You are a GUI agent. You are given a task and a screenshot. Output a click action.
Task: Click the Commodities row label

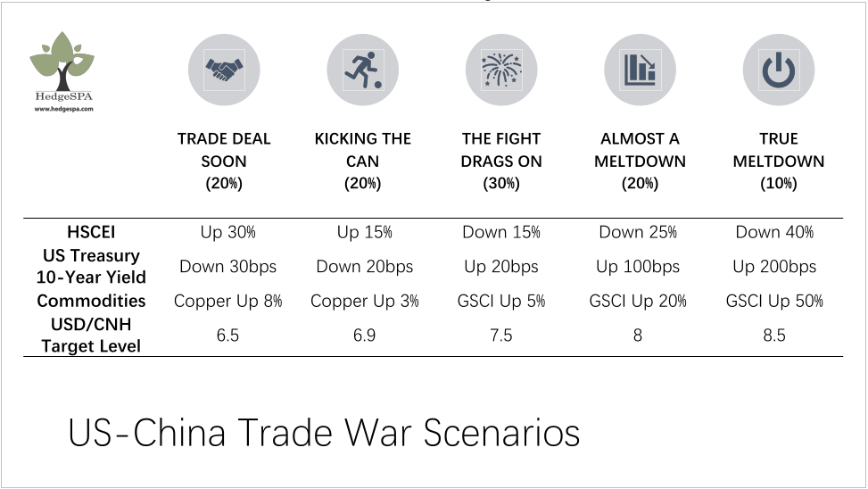point(91,301)
